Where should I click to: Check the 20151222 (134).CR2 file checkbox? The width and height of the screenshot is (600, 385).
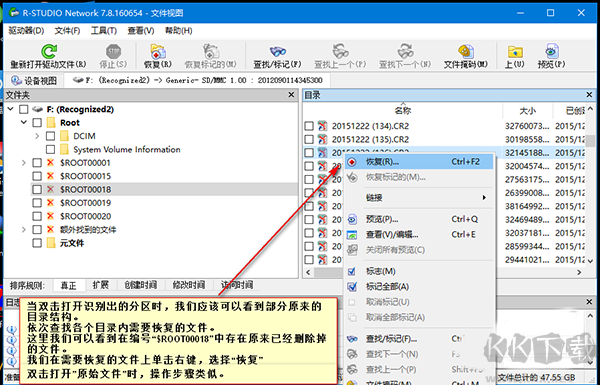[309, 126]
